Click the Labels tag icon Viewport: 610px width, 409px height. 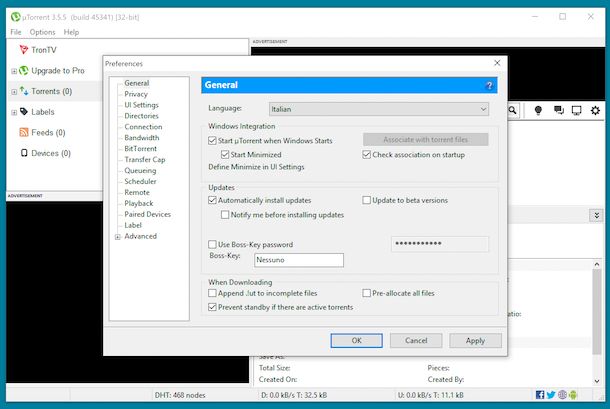(x=24, y=112)
